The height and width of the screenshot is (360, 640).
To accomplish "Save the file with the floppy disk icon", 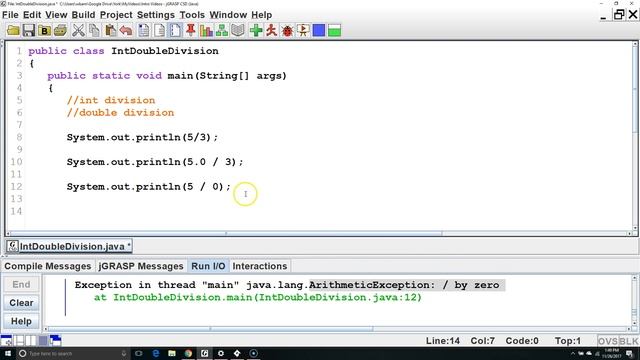I will click(29, 31).
